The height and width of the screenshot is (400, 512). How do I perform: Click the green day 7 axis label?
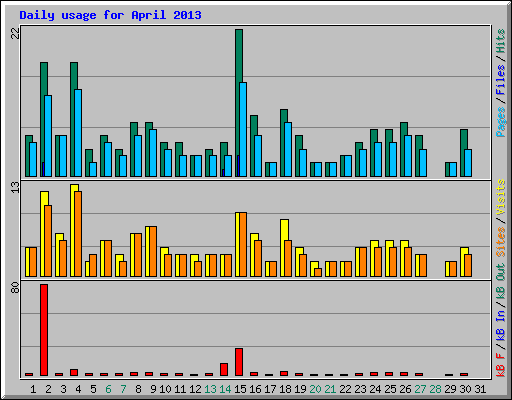point(123,389)
